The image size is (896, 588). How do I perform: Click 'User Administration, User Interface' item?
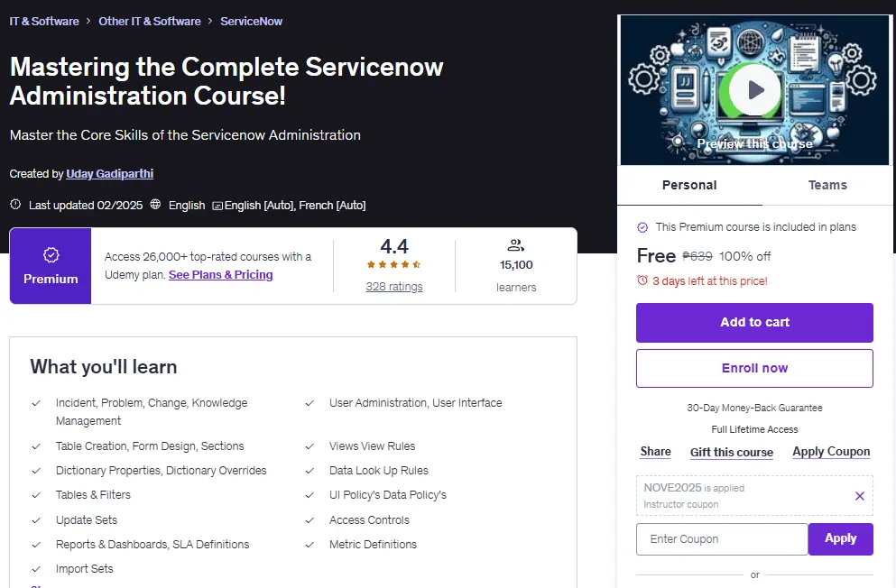coord(415,403)
